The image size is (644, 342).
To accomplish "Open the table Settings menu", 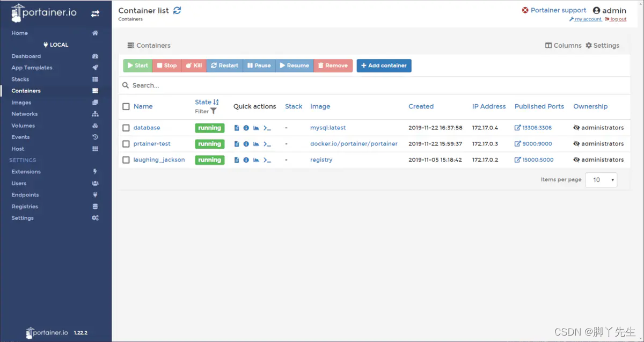I will click(602, 46).
